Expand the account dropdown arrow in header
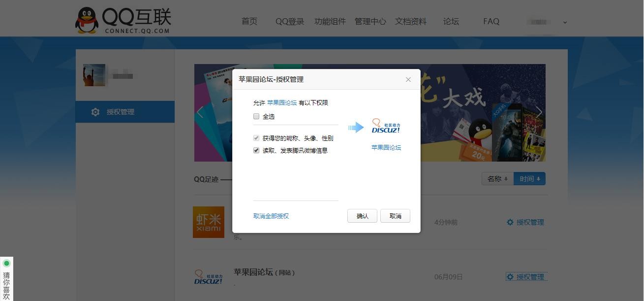Viewport: 644px width, 301px height. (565, 22)
